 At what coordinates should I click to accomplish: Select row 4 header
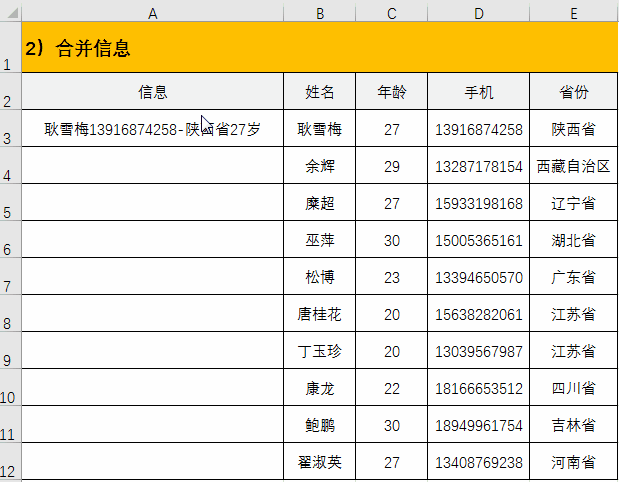pyautogui.click(x=11, y=165)
